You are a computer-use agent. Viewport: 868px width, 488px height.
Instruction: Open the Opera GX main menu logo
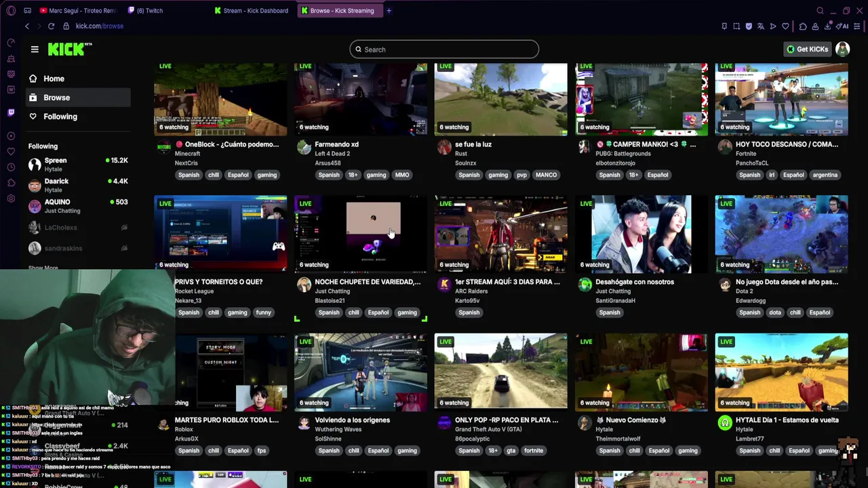tap(11, 10)
